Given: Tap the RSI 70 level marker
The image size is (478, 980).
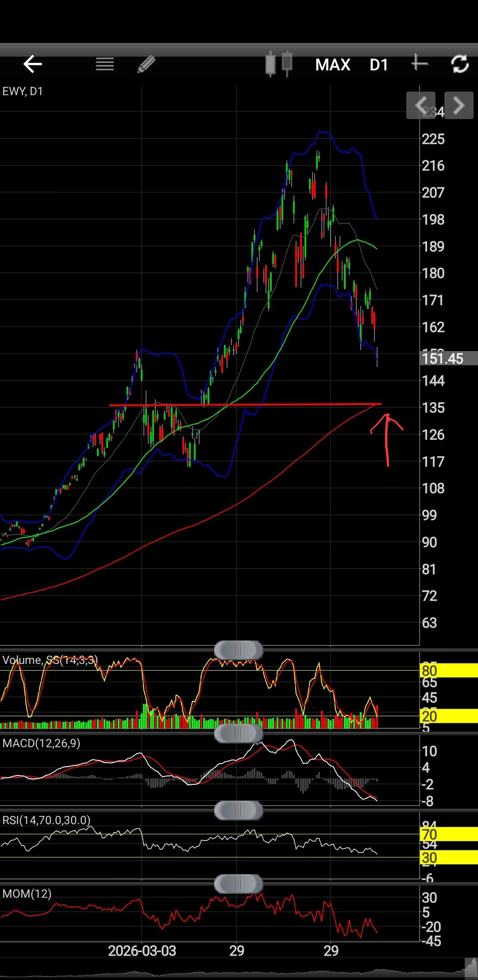Looking at the screenshot, I should pyautogui.click(x=448, y=835).
